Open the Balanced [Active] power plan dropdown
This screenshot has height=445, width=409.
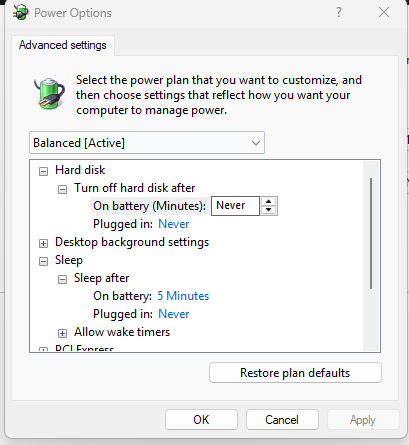[x=147, y=143]
